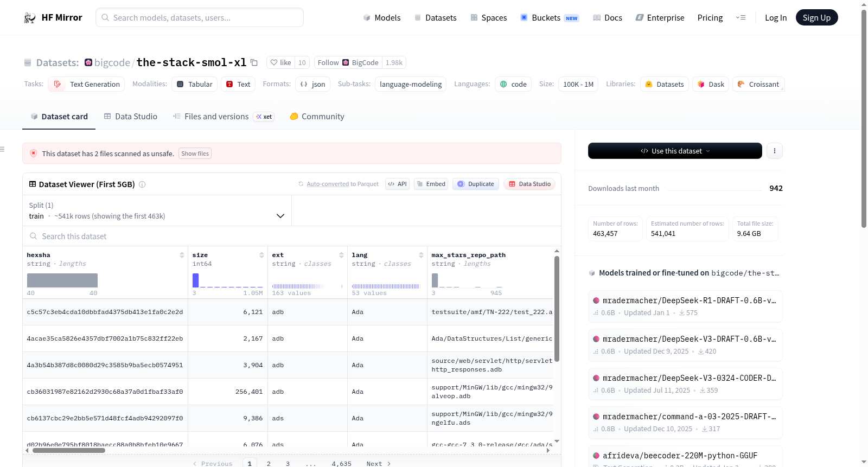Screen dimensions: 868x467
Task: Copy dataset name with the copy icon
Action: tap(254, 62)
